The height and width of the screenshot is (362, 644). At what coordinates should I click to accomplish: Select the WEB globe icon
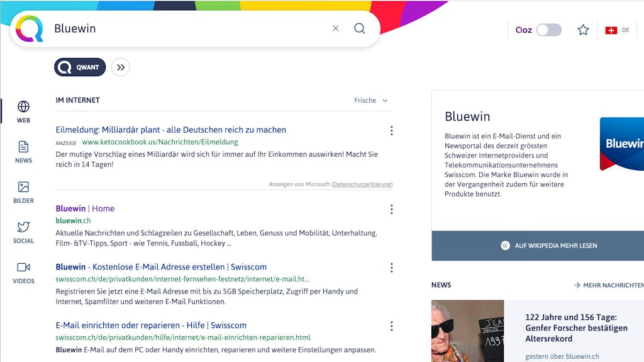pyautogui.click(x=23, y=106)
